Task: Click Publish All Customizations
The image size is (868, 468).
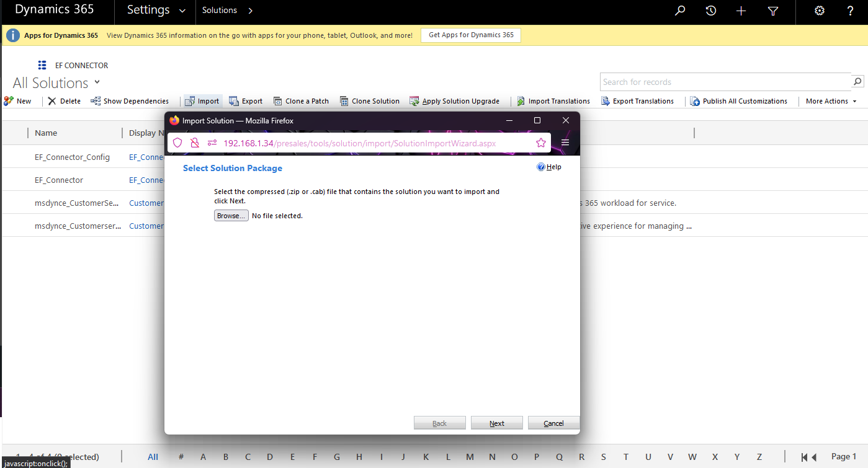Action: (x=739, y=101)
